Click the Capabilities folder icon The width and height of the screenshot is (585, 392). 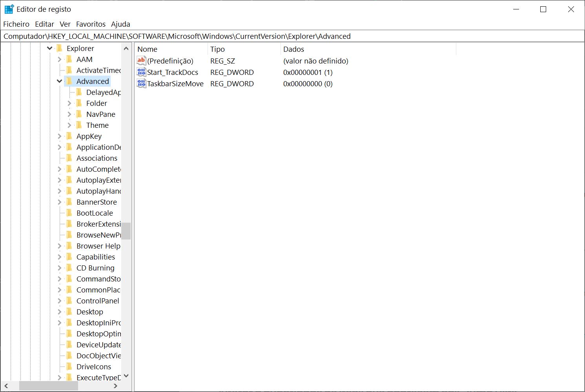point(69,257)
